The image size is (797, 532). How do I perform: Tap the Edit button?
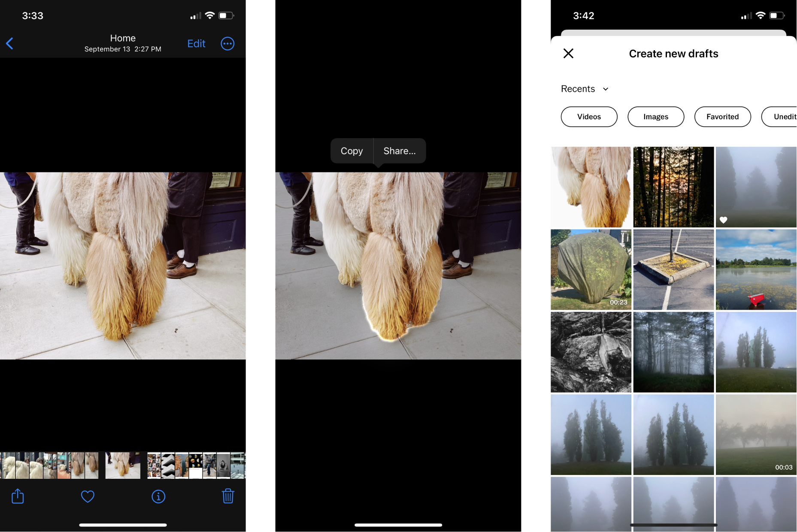tap(196, 43)
